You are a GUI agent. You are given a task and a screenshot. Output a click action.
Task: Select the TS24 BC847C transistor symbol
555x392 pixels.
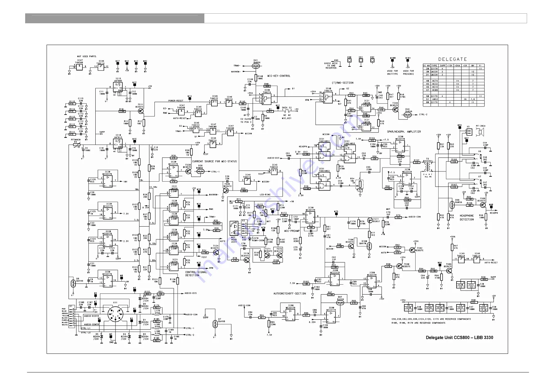tap(216, 253)
